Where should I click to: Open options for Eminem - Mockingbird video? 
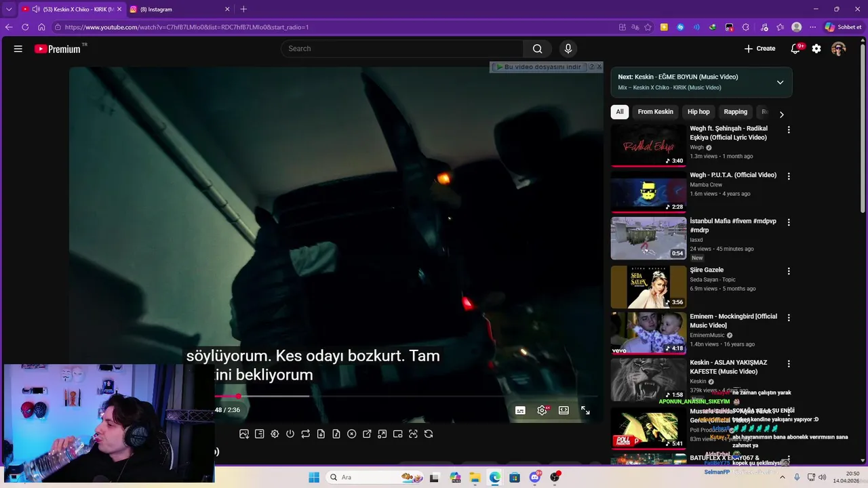788,317
